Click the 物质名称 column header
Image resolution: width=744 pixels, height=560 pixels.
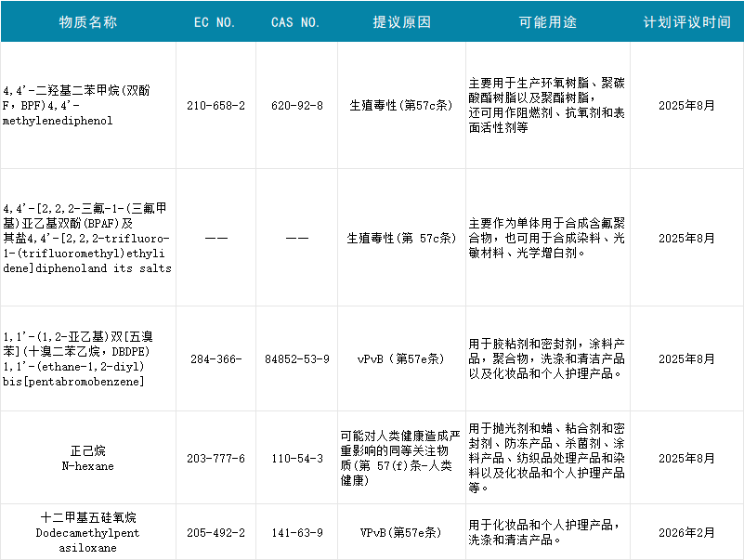pos(87,21)
